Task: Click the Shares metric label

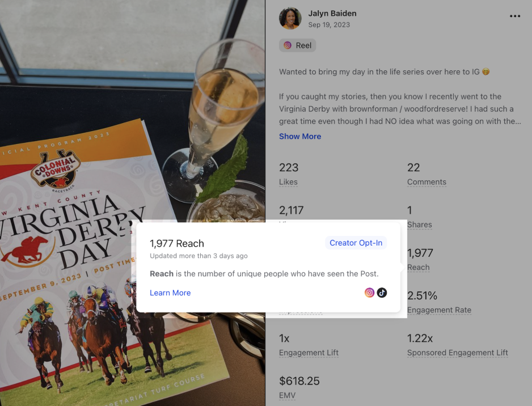Action: coord(419,225)
